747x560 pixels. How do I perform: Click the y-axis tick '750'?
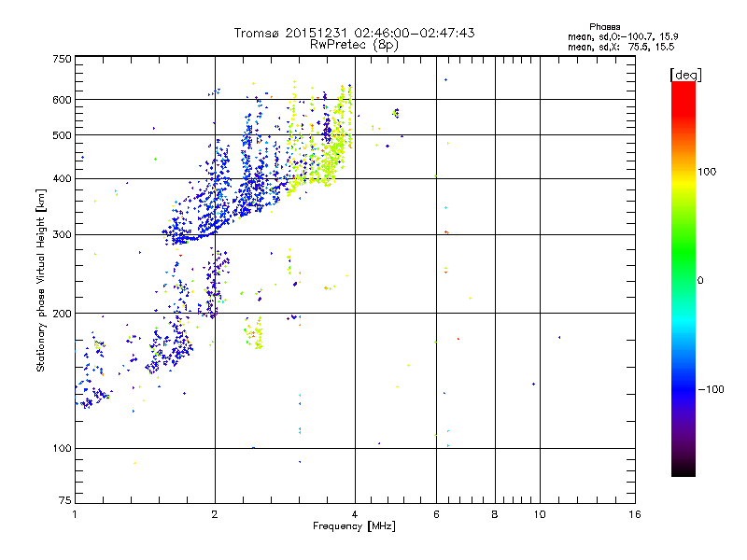coord(62,59)
